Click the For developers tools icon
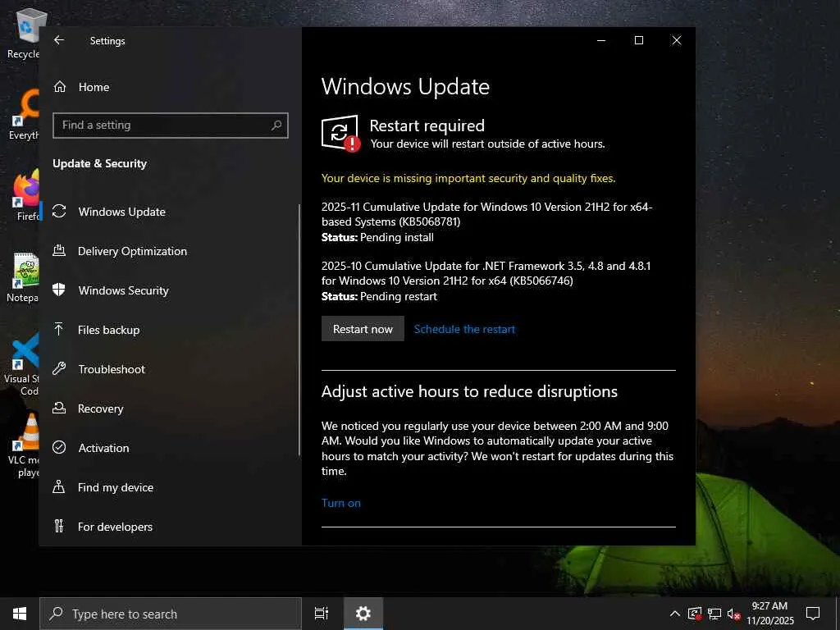 click(x=59, y=526)
